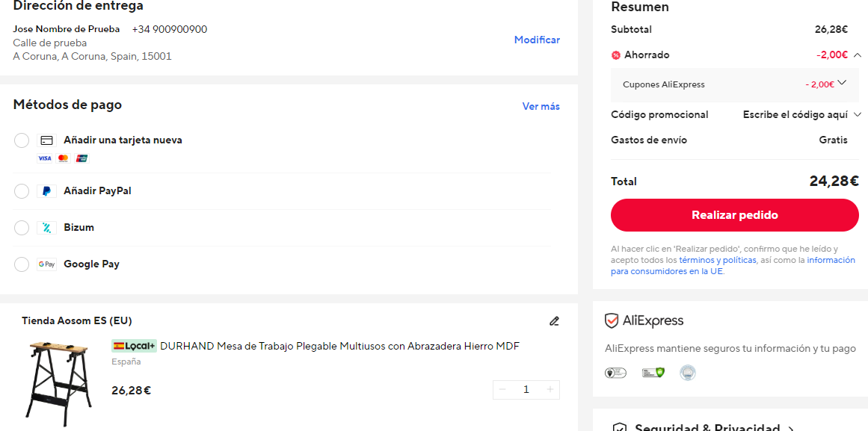Click the Local+ Spain flag badge
This screenshot has width=868, height=431.
pos(135,347)
